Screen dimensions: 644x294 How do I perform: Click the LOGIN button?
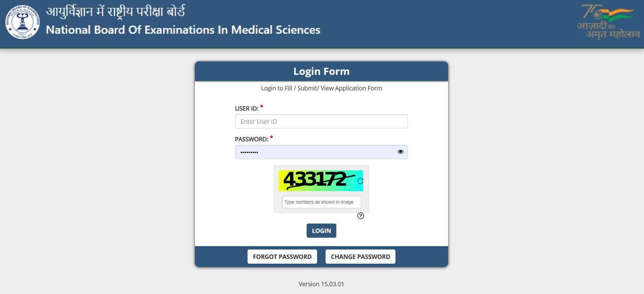point(321,231)
